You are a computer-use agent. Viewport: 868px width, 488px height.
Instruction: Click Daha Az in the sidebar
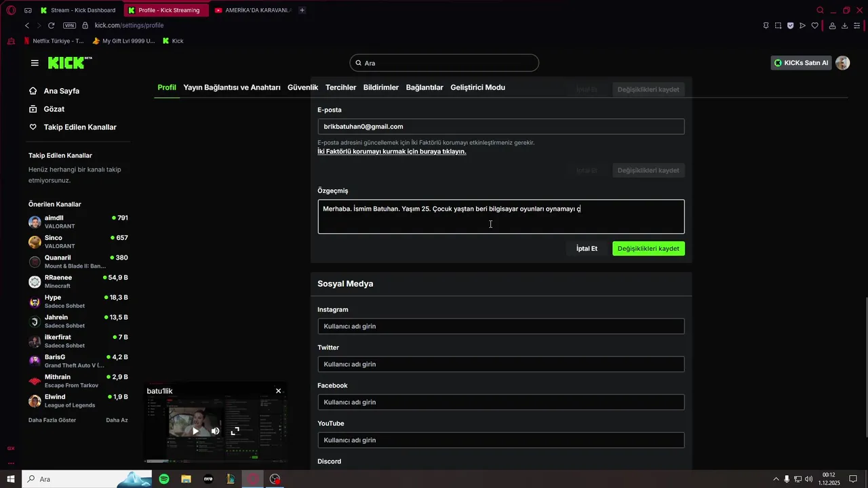pyautogui.click(x=117, y=420)
